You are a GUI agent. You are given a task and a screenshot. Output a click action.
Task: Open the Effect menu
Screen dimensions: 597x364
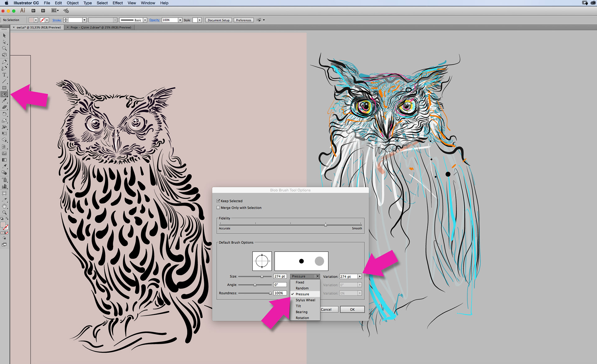point(118,3)
